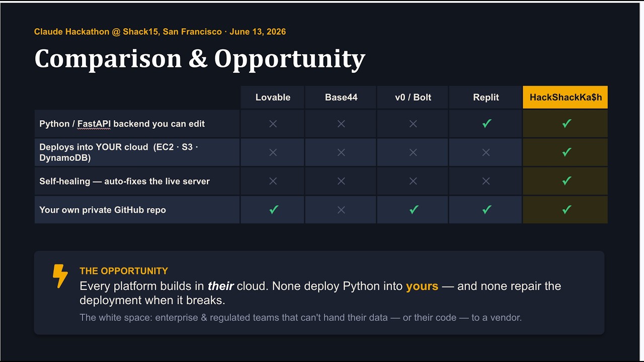The width and height of the screenshot is (644, 362).
Task: Click the Lovable checkmark in the GitHub repo row
Action: click(273, 210)
